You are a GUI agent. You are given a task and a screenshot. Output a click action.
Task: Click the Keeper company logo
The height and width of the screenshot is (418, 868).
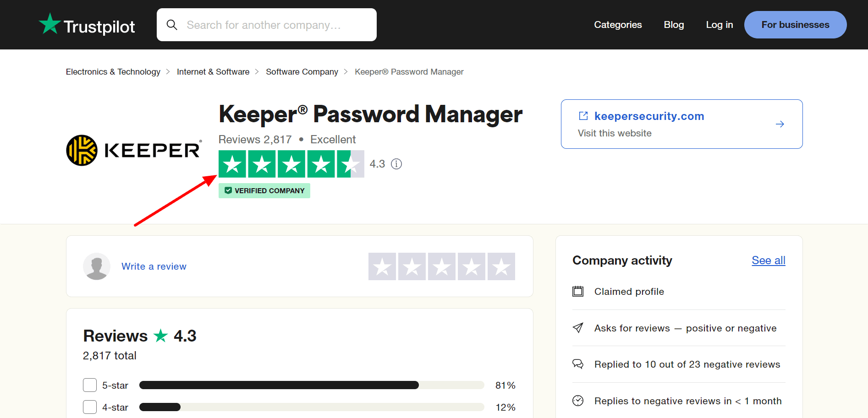point(134,150)
